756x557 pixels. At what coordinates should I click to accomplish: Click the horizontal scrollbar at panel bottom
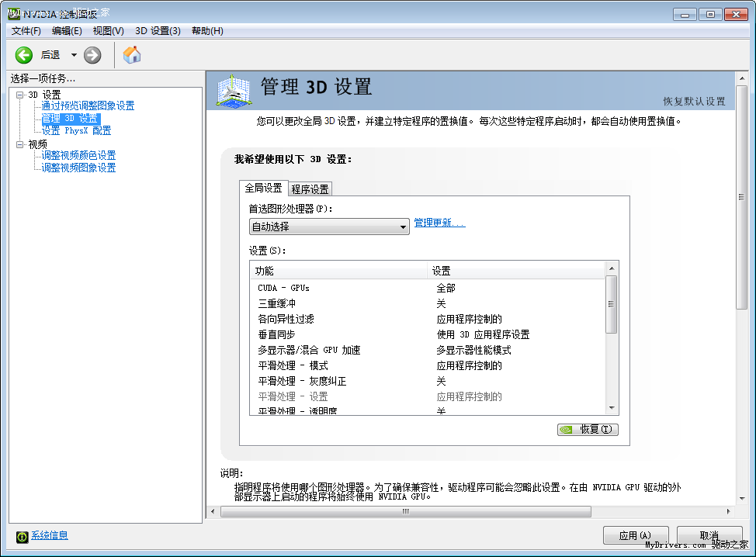[404, 511]
